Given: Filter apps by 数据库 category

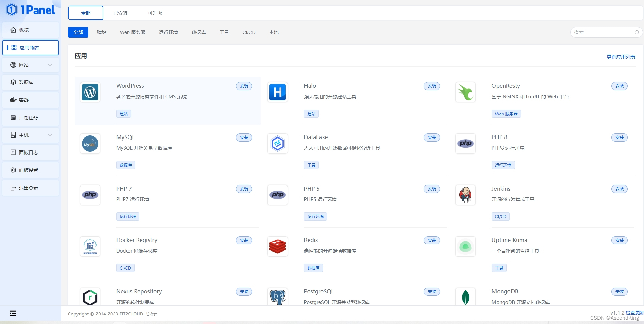Looking at the screenshot, I should coord(198,32).
